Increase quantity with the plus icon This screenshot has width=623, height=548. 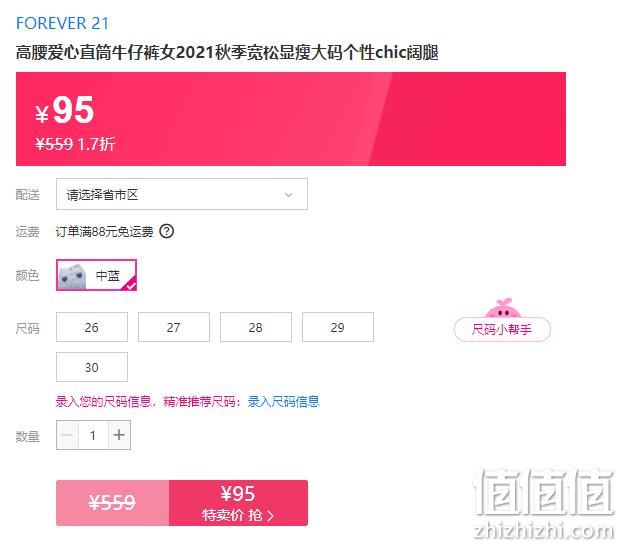coord(119,435)
